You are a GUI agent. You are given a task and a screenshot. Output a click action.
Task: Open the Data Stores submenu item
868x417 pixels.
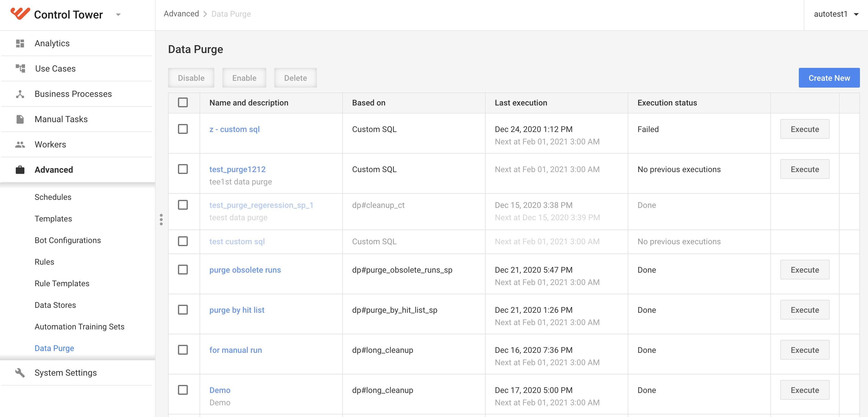[55, 305]
